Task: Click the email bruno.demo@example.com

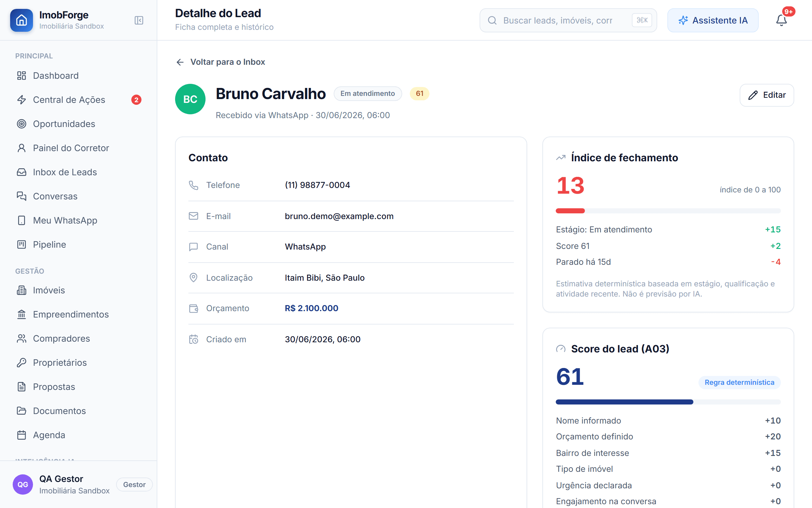Action: [339, 216]
